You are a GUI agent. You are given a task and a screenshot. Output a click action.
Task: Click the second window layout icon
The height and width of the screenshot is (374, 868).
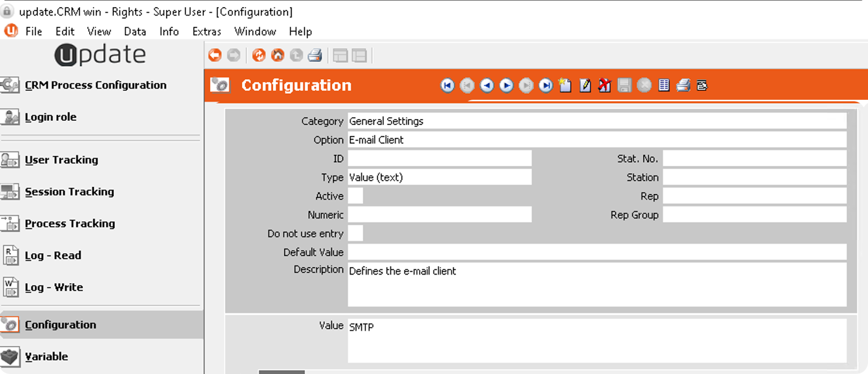click(359, 55)
